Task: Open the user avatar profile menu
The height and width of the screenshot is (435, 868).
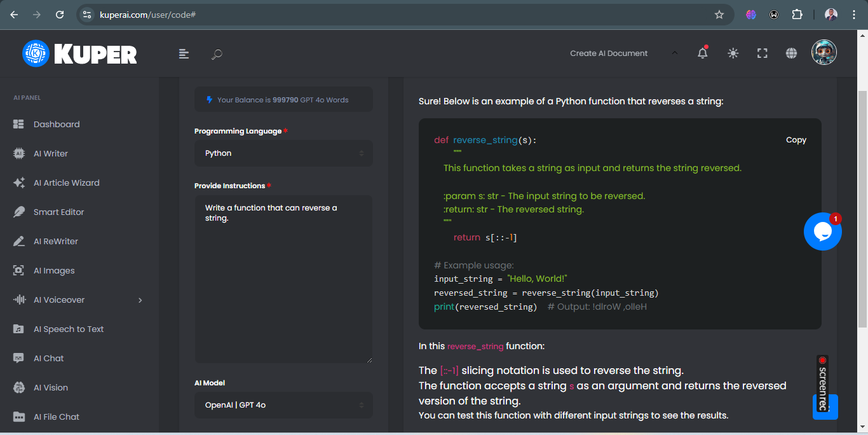Action: (824, 53)
